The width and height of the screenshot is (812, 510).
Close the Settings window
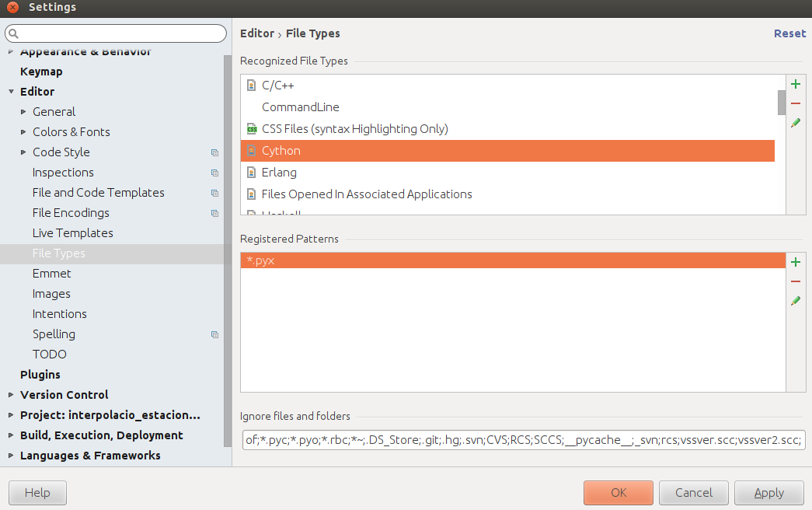click(x=13, y=7)
